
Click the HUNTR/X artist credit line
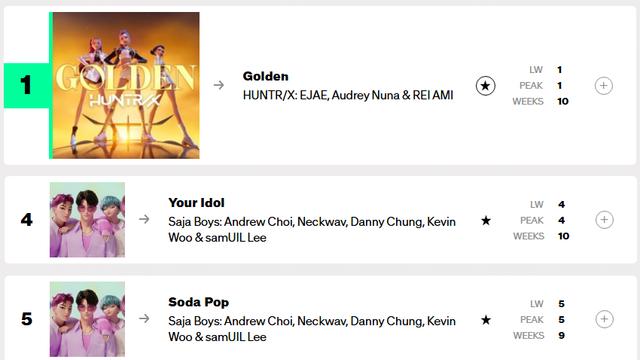pyautogui.click(x=348, y=96)
